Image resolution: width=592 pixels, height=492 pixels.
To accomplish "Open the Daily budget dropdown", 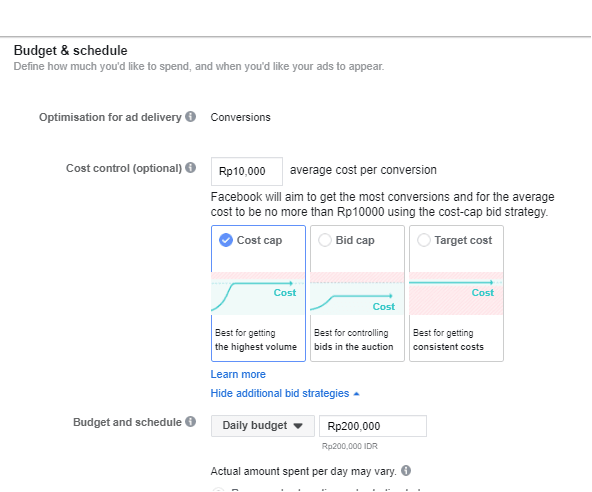I will (x=263, y=426).
